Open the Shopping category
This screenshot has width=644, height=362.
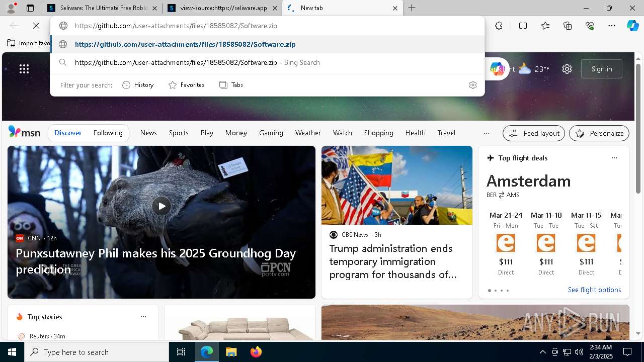378,133
